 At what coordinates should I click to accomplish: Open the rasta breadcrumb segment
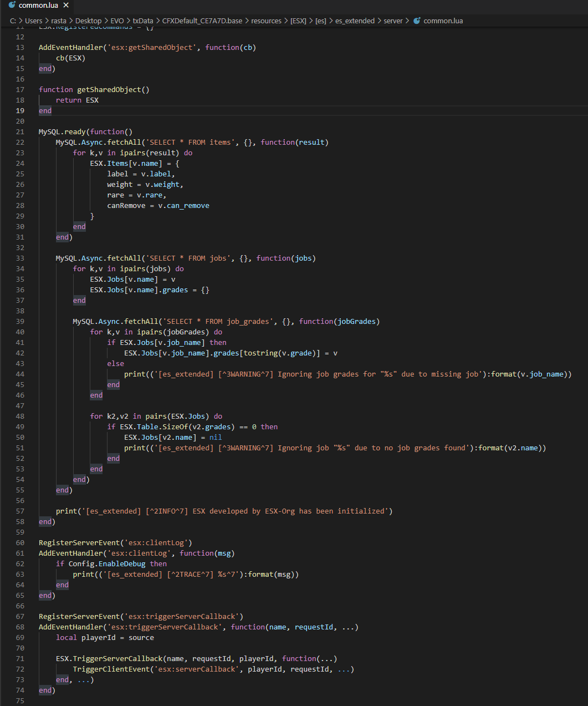(59, 21)
